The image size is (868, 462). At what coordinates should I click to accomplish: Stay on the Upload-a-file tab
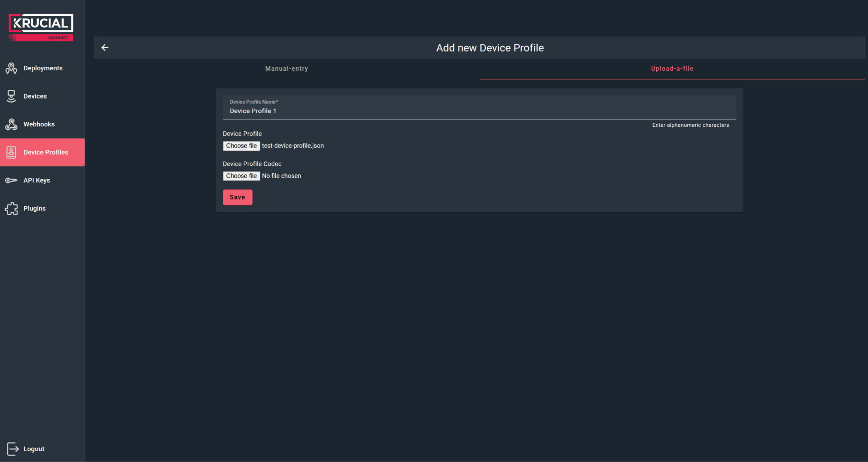click(672, 69)
